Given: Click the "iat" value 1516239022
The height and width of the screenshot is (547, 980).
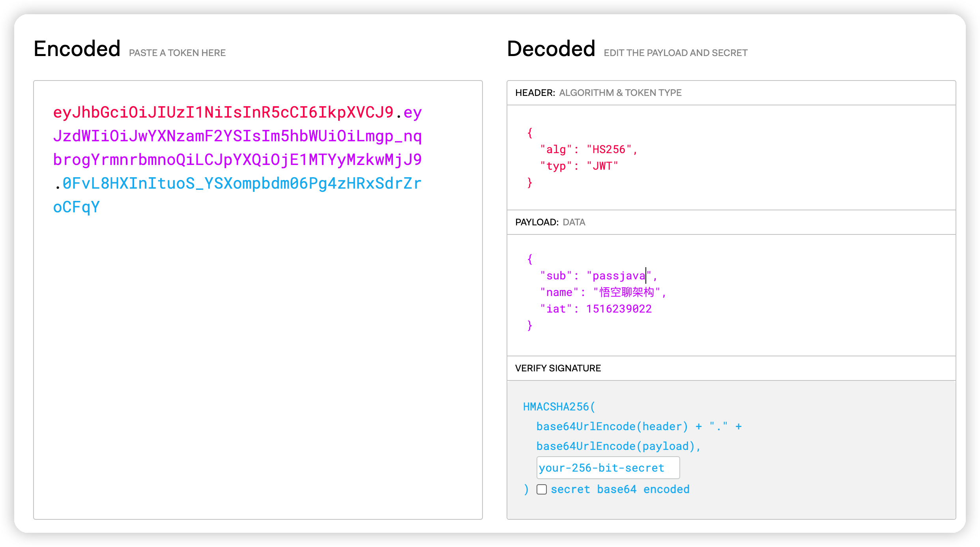Looking at the screenshot, I should (x=619, y=309).
